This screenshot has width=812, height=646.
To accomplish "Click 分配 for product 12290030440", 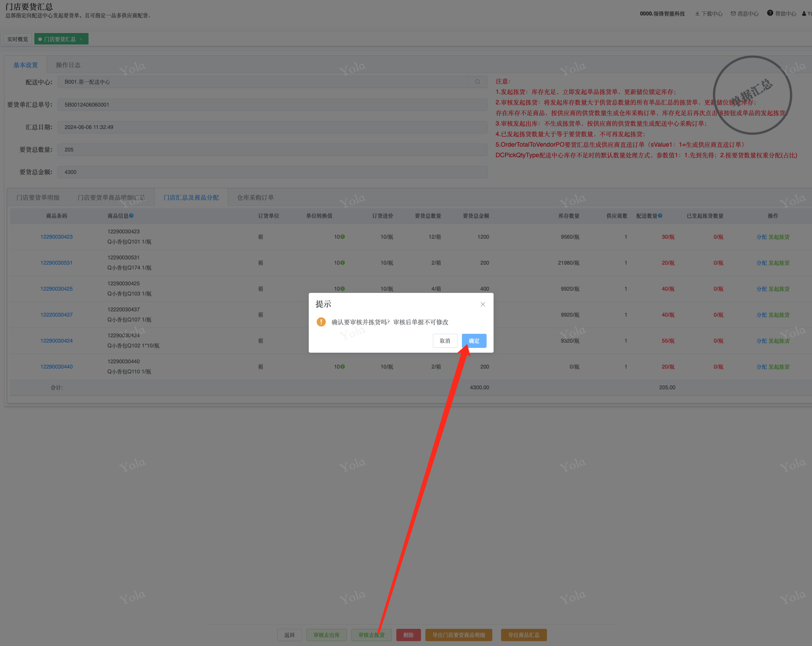I will 762,367.
